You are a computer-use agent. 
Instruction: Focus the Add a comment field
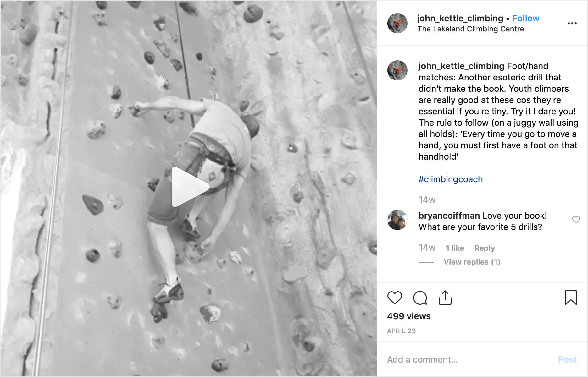pos(469,359)
